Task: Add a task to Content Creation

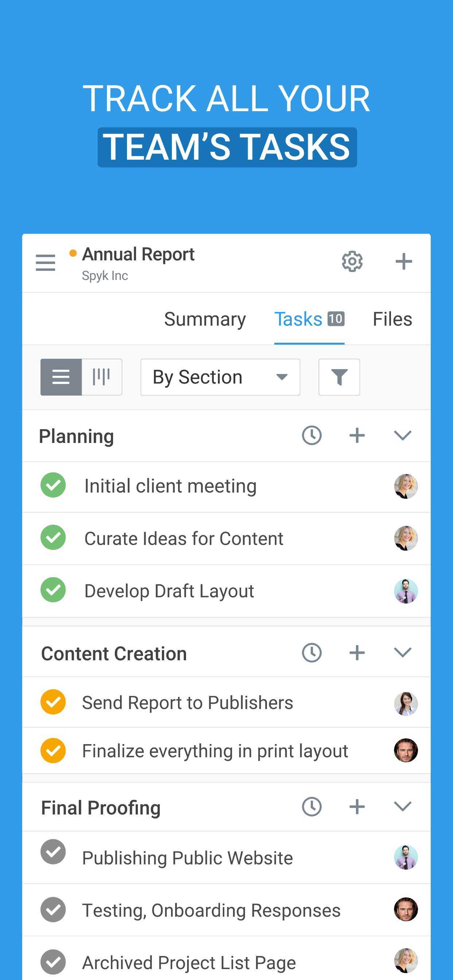Action: [357, 653]
